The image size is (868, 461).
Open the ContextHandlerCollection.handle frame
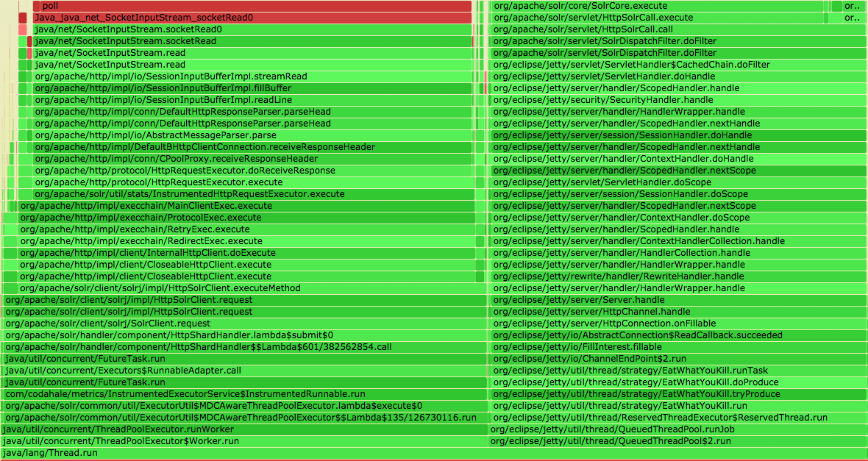click(679, 241)
